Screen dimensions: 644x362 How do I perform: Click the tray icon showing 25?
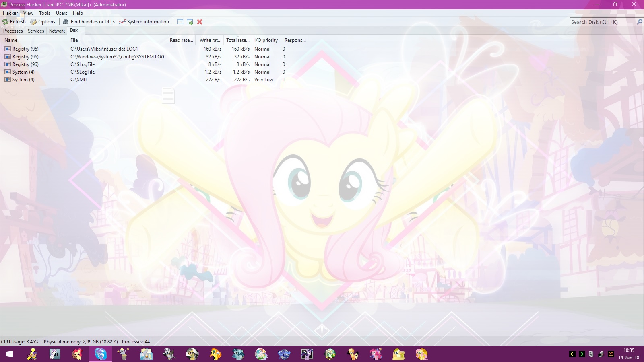611,354
